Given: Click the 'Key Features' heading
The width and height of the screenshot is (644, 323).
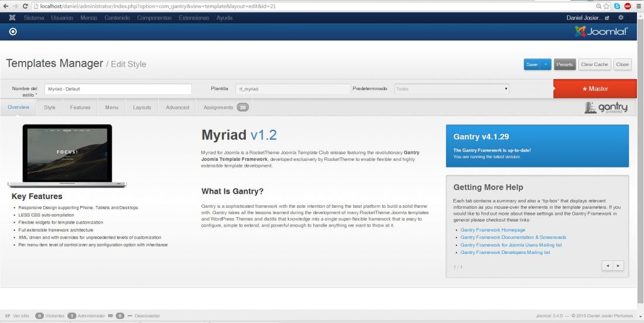Looking at the screenshot, I should 37,197.
